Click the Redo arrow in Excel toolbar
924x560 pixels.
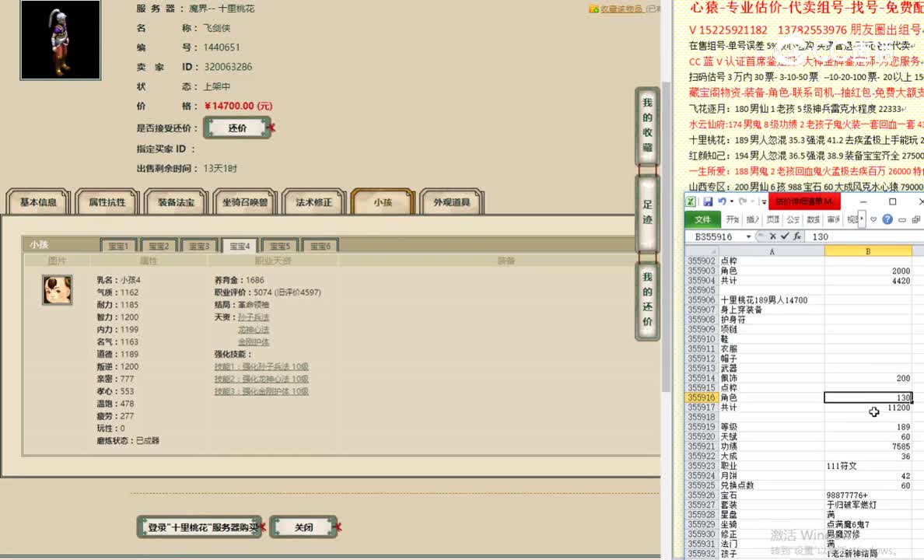click(x=743, y=201)
